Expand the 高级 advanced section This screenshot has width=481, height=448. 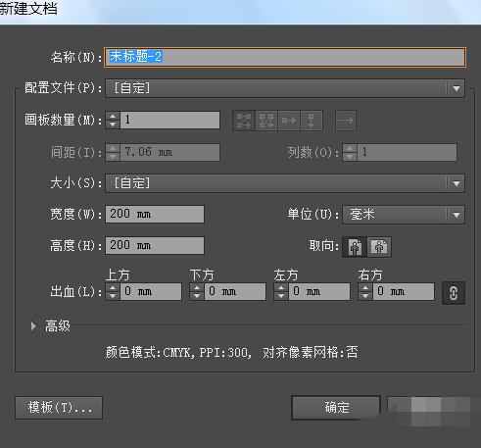pyautogui.click(x=33, y=325)
